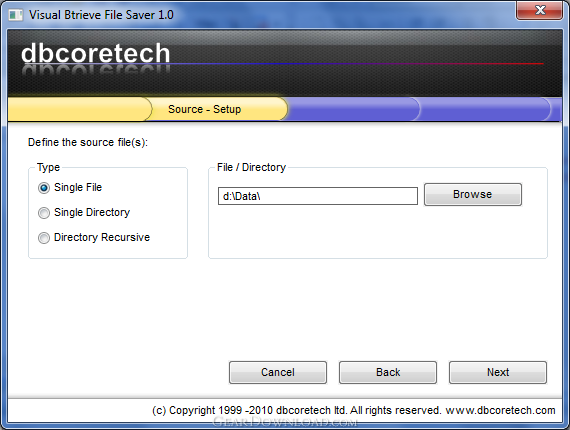Select the first yellow wizard step
570x430 pixels.
tap(78, 109)
